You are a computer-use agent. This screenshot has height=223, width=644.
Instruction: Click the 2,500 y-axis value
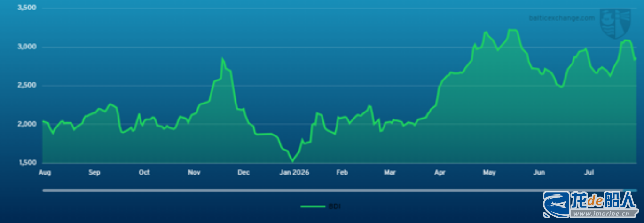click(27, 86)
